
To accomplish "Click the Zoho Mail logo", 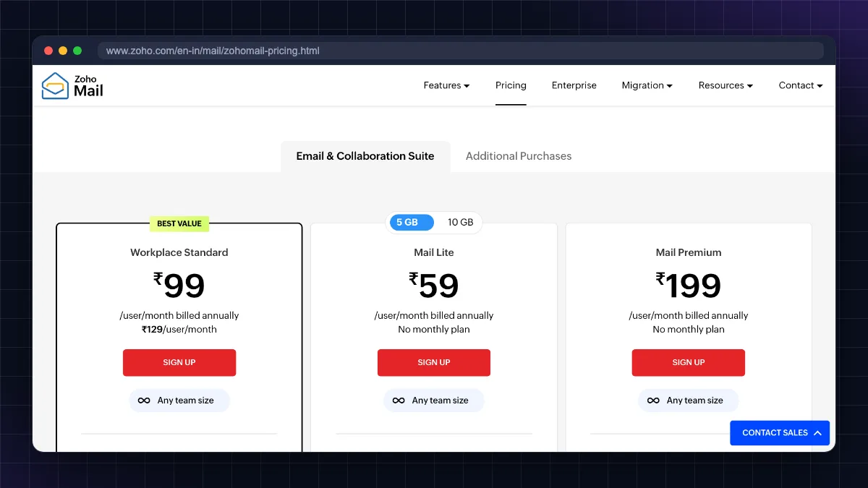I will 72,85.
